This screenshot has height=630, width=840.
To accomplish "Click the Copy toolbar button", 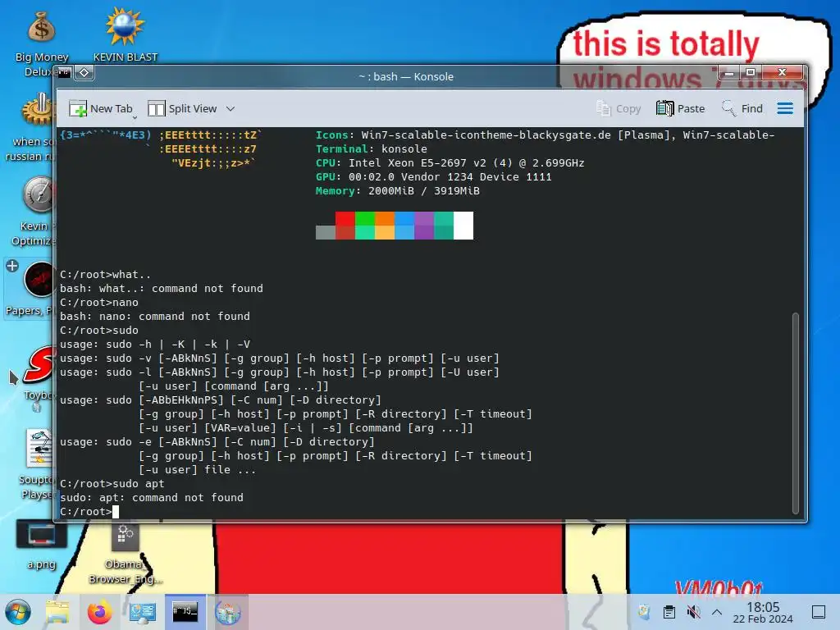I will [x=619, y=109].
